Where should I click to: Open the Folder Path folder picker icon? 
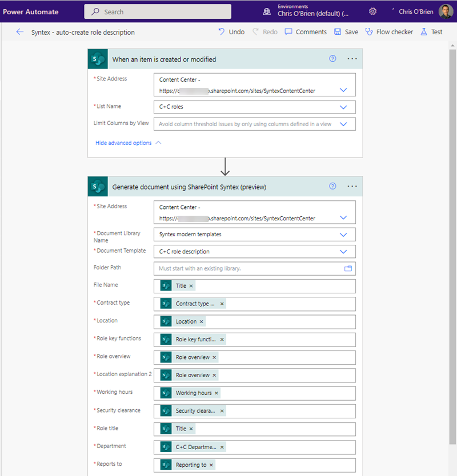click(x=348, y=268)
